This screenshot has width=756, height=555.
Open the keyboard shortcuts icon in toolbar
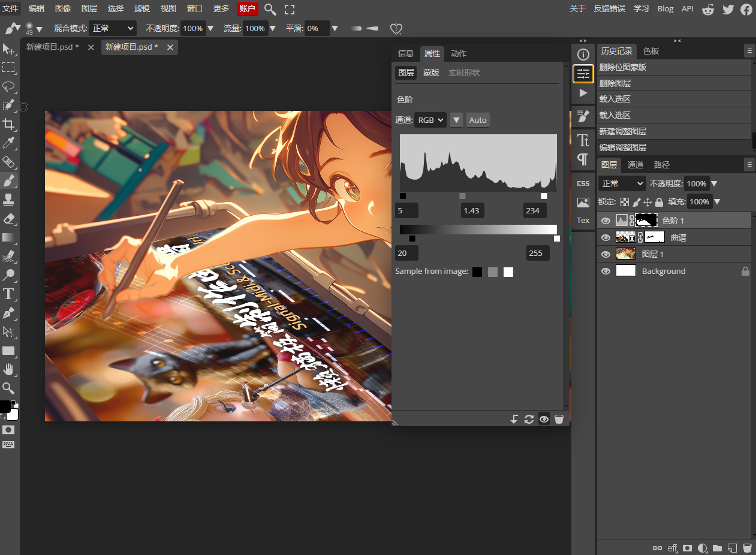click(8, 444)
